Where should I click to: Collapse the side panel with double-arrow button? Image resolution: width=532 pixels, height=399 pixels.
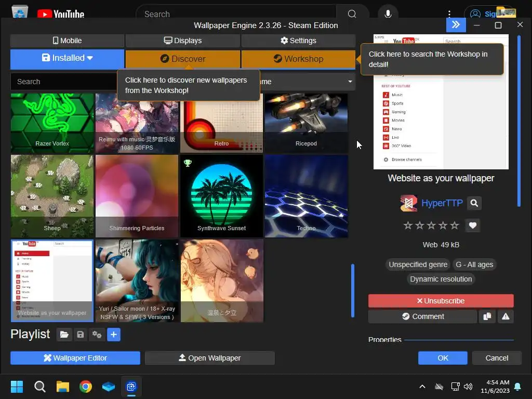tap(456, 24)
